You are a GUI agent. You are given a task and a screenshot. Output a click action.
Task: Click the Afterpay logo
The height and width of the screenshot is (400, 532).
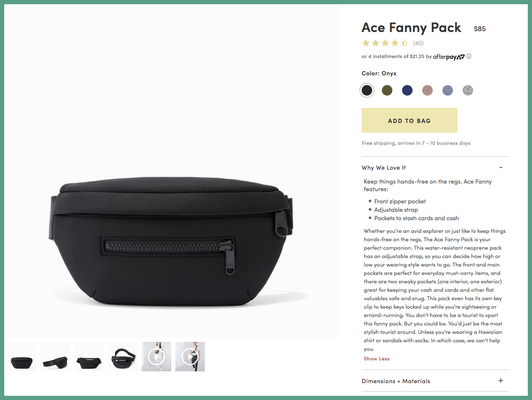[x=449, y=56]
